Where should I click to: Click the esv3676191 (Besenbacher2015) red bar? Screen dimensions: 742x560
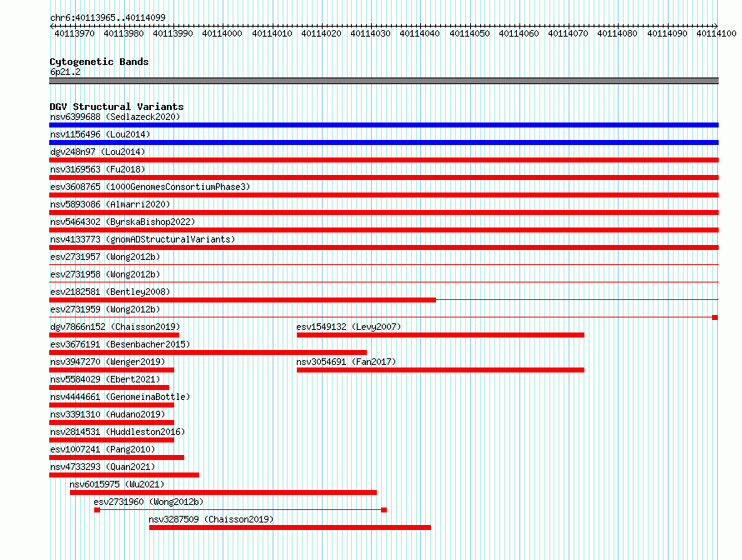tap(208, 352)
